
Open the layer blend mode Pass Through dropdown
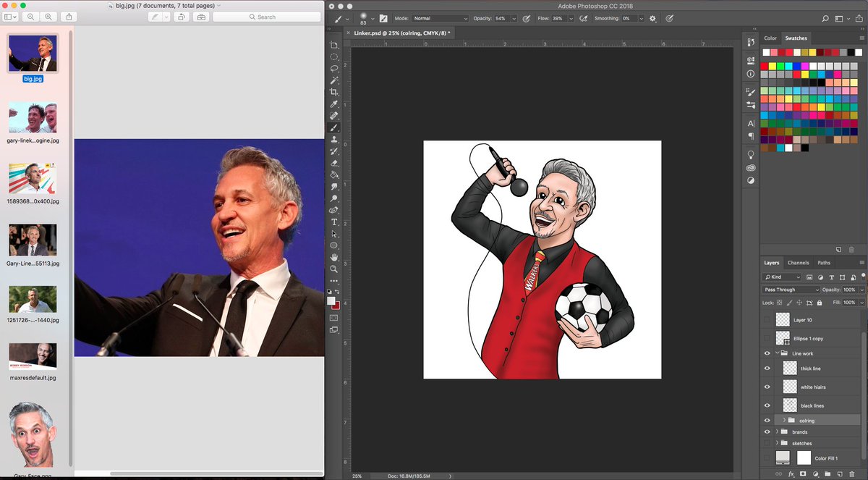pyautogui.click(x=792, y=290)
